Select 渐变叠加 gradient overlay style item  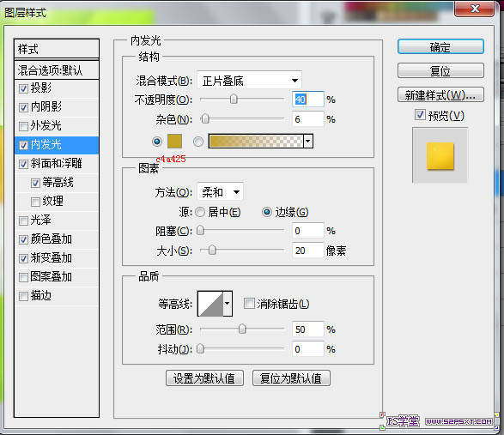click(57, 258)
